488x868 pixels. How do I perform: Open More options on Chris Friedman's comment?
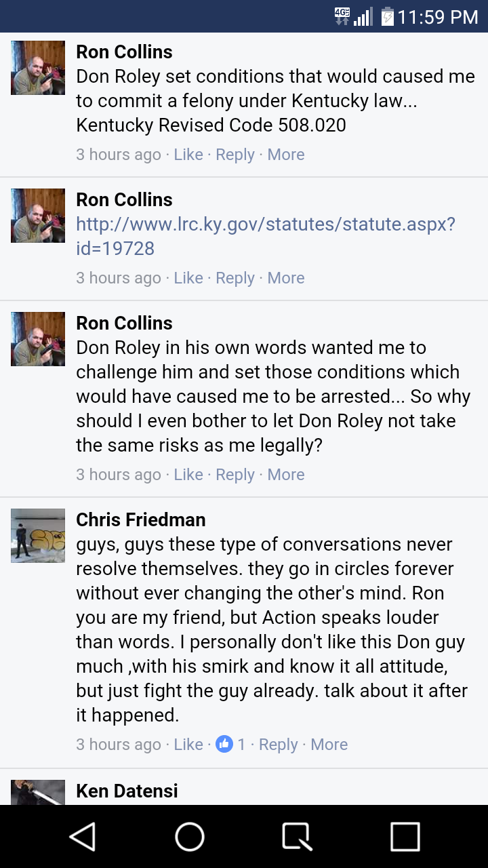point(329,744)
